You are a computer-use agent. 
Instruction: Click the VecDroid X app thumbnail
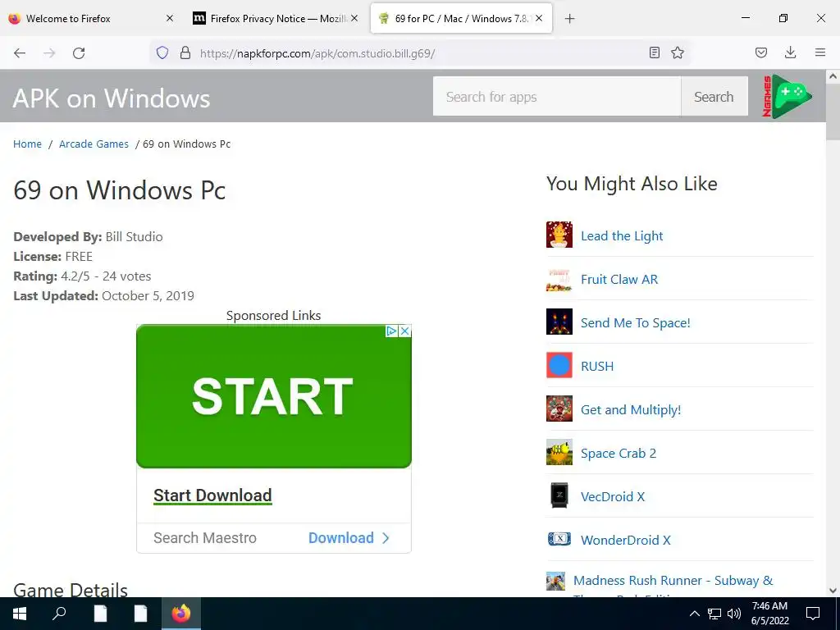559,495
